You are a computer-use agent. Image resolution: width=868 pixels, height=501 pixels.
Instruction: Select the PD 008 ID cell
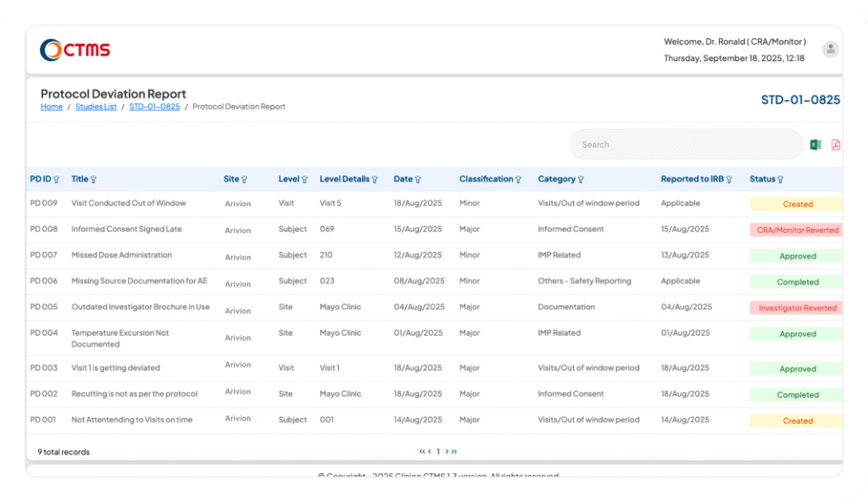(44, 229)
